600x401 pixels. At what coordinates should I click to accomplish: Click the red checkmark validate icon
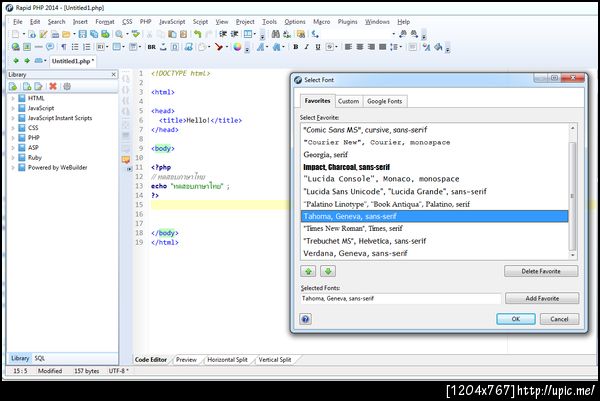pos(218,47)
